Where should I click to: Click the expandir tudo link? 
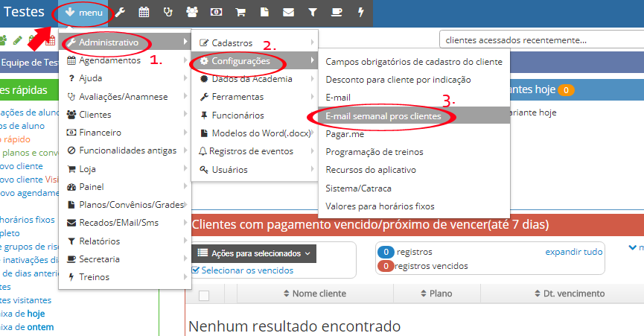click(x=573, y=252)
